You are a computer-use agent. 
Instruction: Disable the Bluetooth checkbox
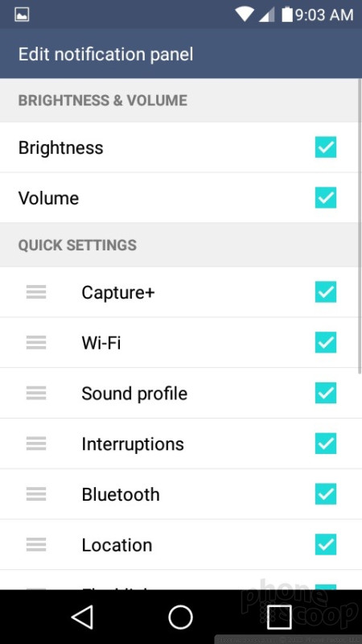tap(326, 494)
